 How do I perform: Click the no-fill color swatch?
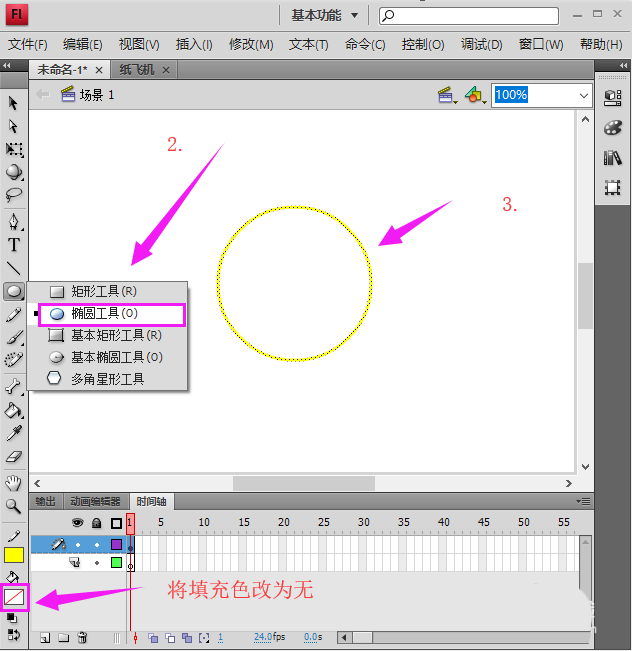(14, 597)
